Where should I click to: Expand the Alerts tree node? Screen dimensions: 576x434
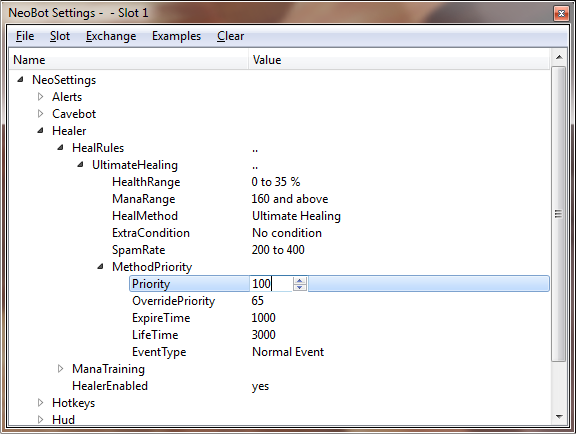[40, 97]
